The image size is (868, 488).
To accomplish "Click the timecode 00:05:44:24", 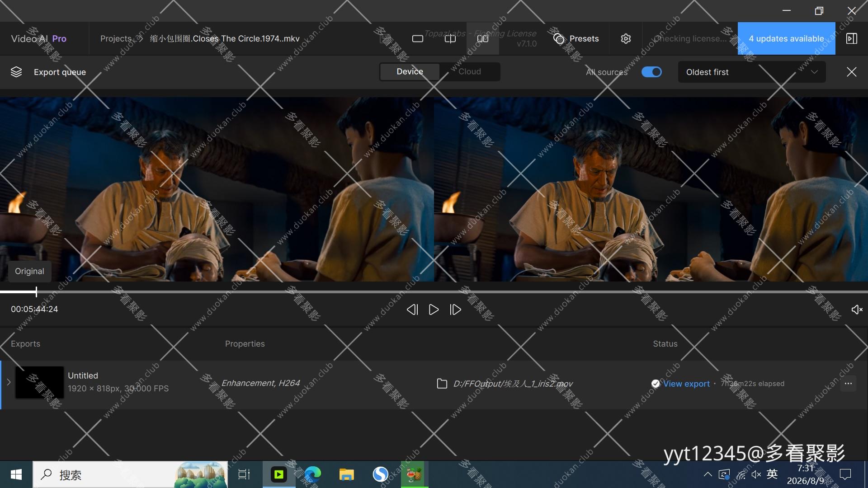I will (x=34, y=310).
